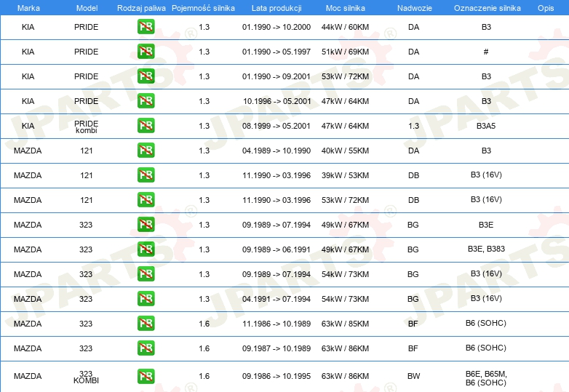Click fuel icon in 323 63kW / 85KM row
Image resolution: width=569 pixels, height=392 pixels.
tap(146, 323)
